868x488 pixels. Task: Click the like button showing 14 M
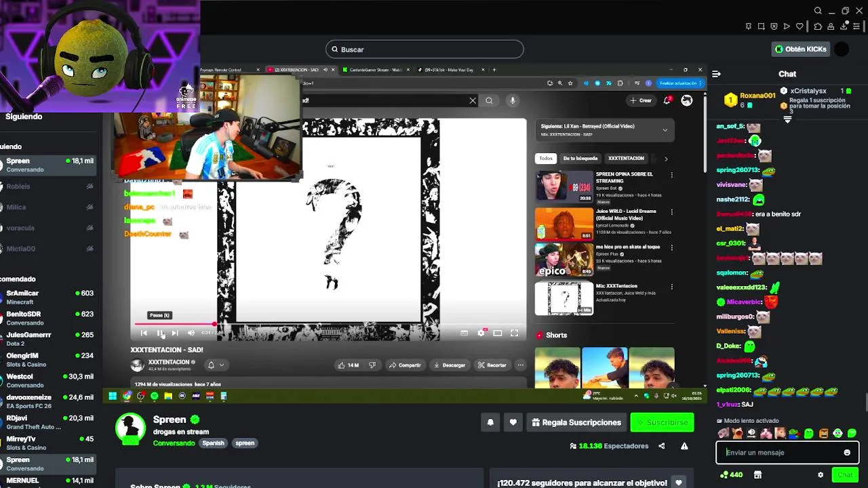[x=348, y=365]
